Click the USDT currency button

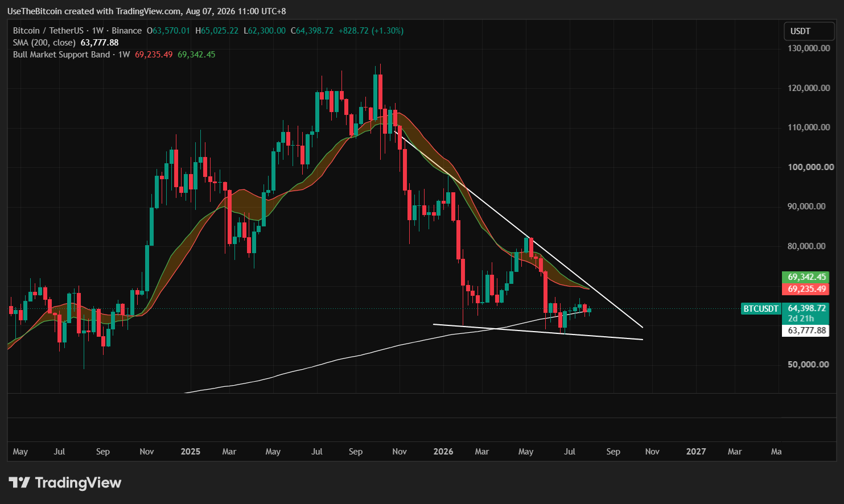click(809, 31)
